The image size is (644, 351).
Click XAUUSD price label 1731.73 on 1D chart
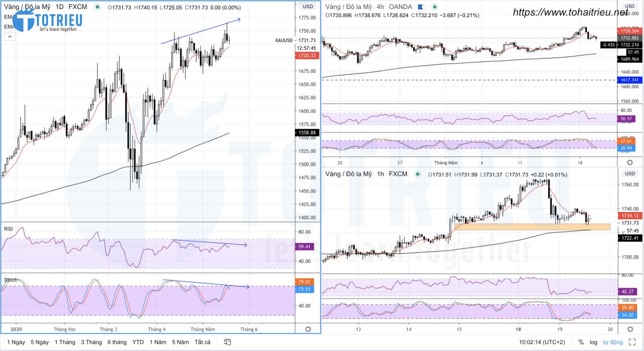[307, 40]
